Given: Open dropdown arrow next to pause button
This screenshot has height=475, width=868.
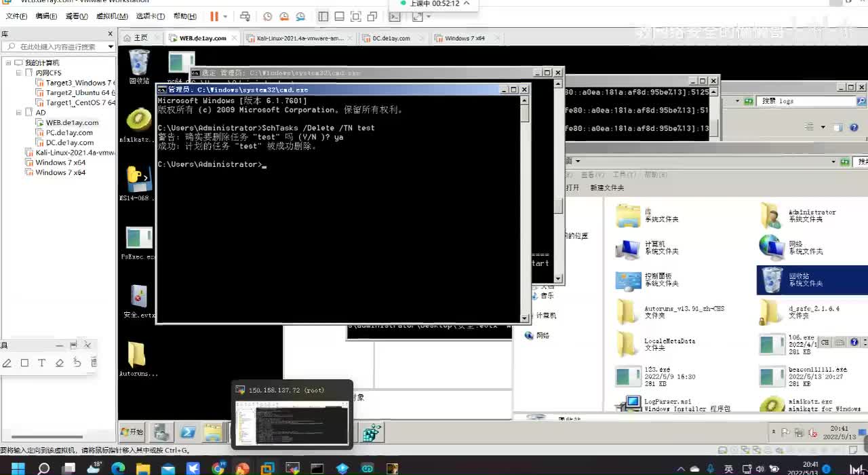Looking at the screenshot, I should [225, 16].
